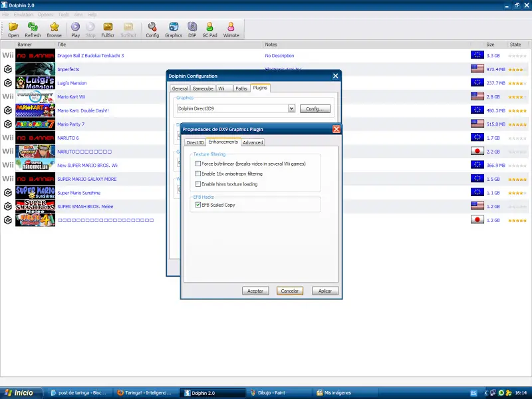This screenshot has height=399, width=532.
Task: Confirm with the Aceptar button
Action: point(255,291)
